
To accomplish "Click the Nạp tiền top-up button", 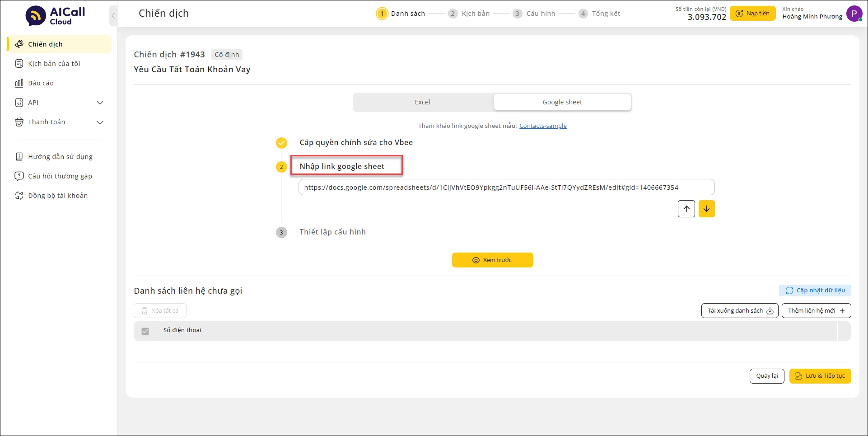I will coord(752,14).
